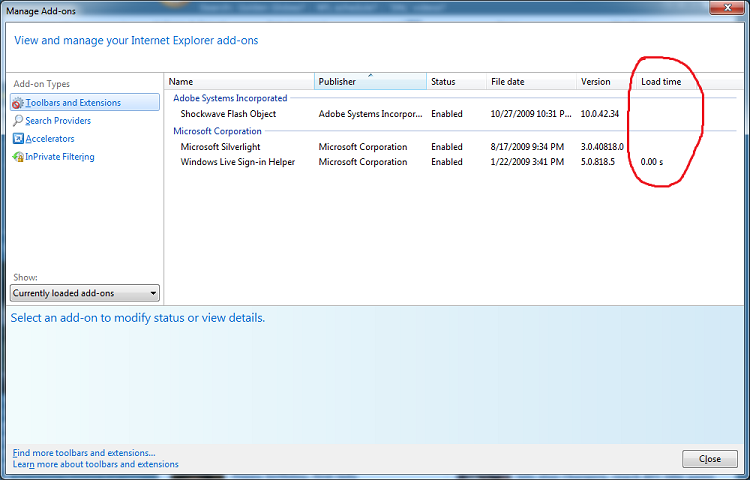Image resolution: width=756 pixels, height=480 pixels.
Task: Open Learn more about toolbars and extensions
Action: tap(95, 464)
